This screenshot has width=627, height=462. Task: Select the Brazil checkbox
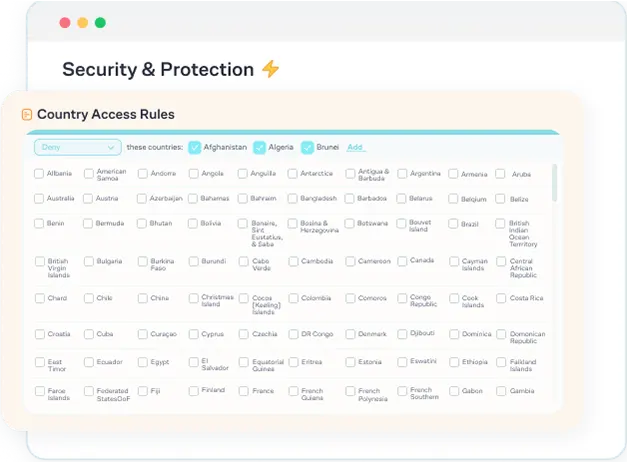(x=453, y=224)
